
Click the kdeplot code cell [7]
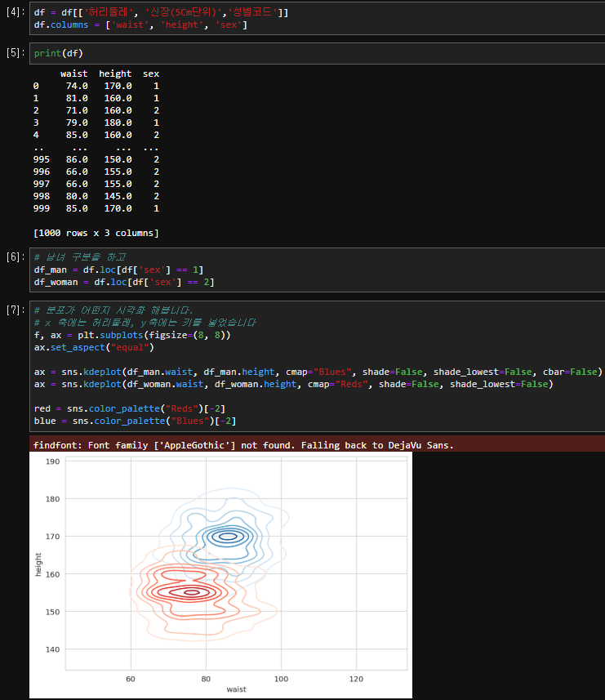coord(317,366)
